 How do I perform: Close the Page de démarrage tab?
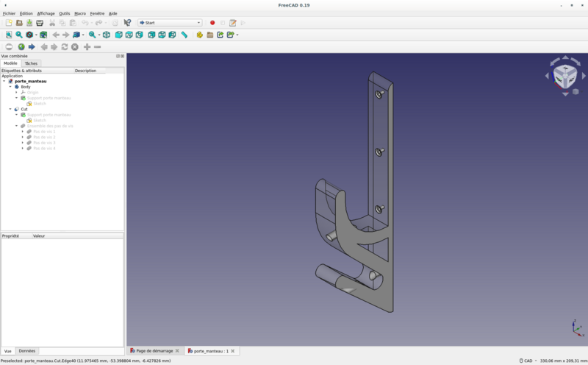177,351
